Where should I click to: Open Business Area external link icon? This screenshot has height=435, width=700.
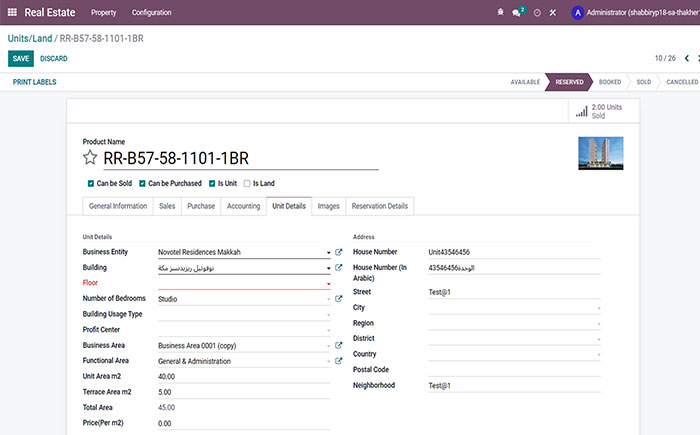[x=338, y=345]
